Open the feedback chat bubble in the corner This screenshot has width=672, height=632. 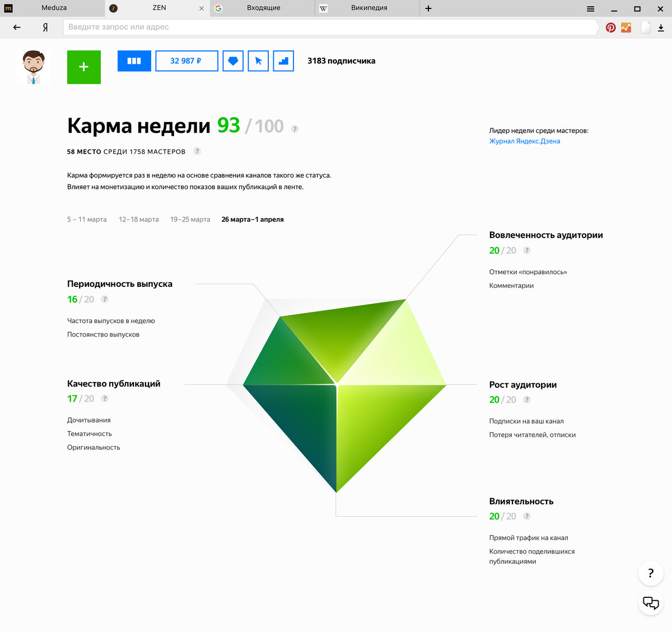[x=650, y=603]
